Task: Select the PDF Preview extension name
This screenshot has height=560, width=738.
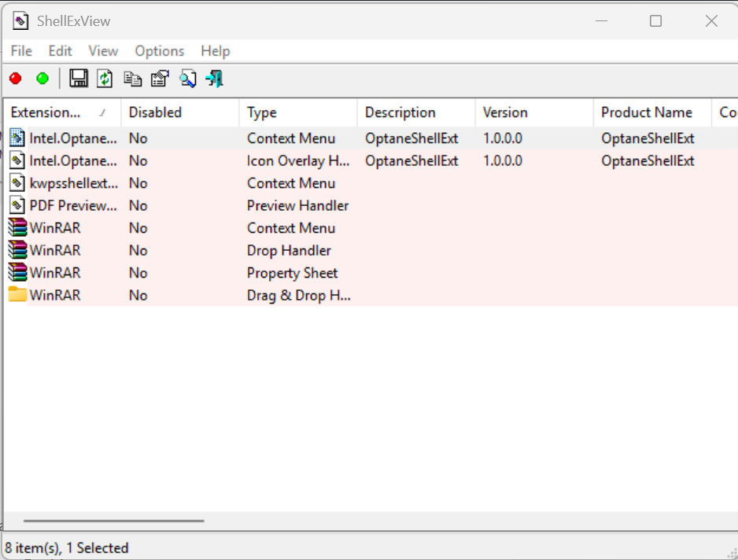Action: (x=73, y=205)
